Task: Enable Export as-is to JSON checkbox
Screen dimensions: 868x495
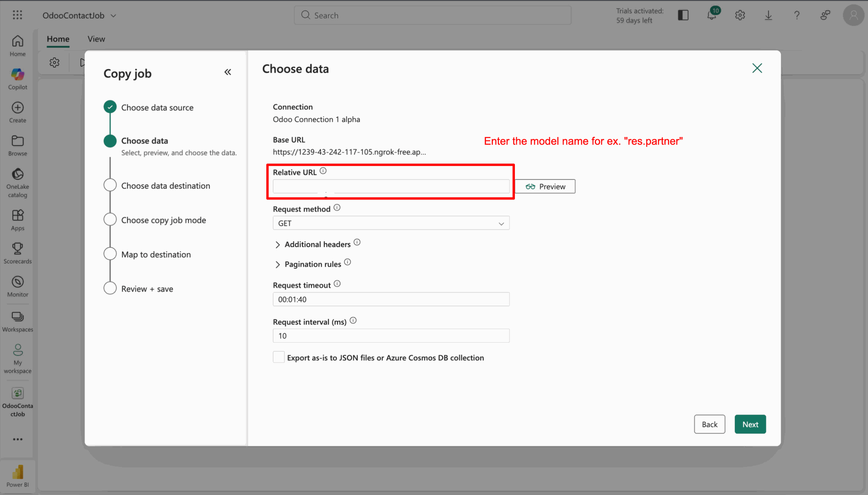Action: click(x=279, y=357)
